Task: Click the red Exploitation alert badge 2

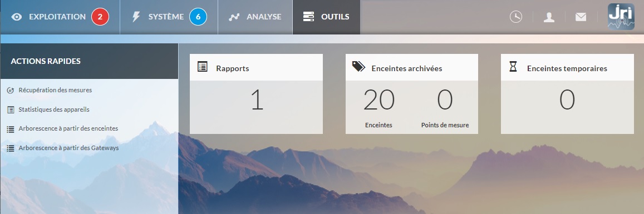Action: [100, 17]
